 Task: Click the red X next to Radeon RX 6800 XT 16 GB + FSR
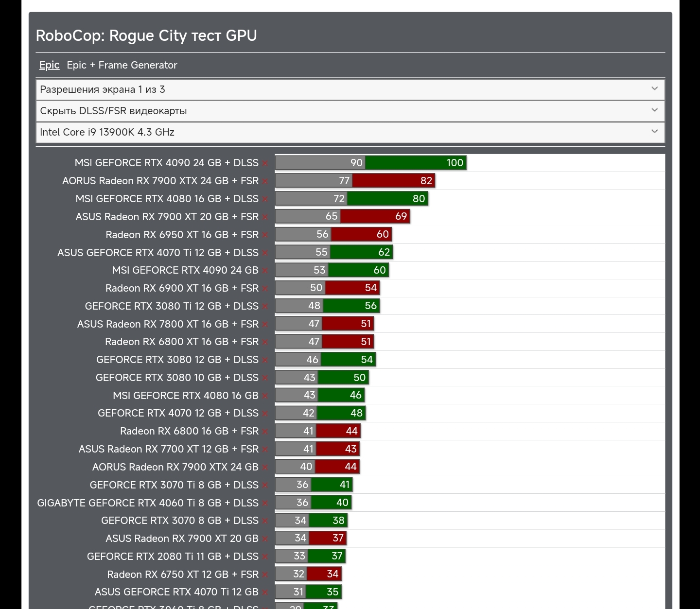pos(265,343)
